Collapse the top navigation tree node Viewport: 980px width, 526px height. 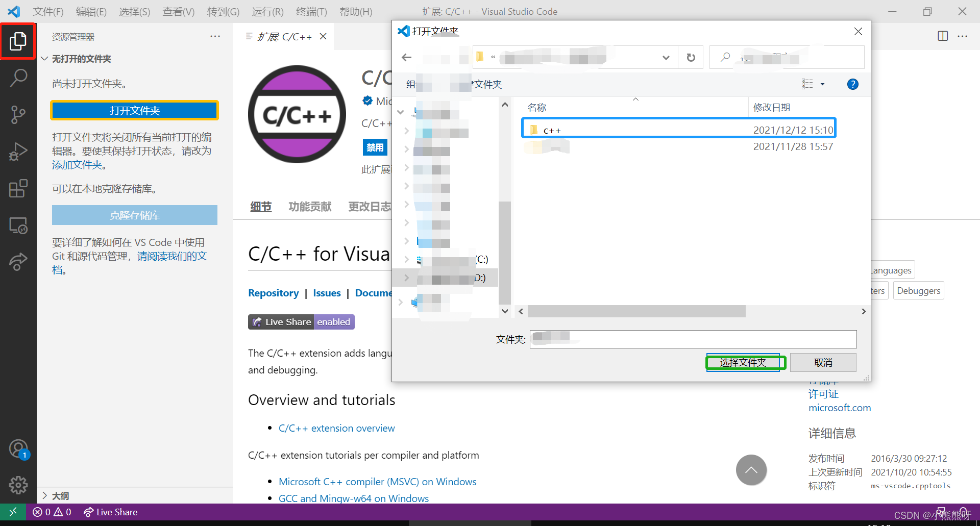401,112
